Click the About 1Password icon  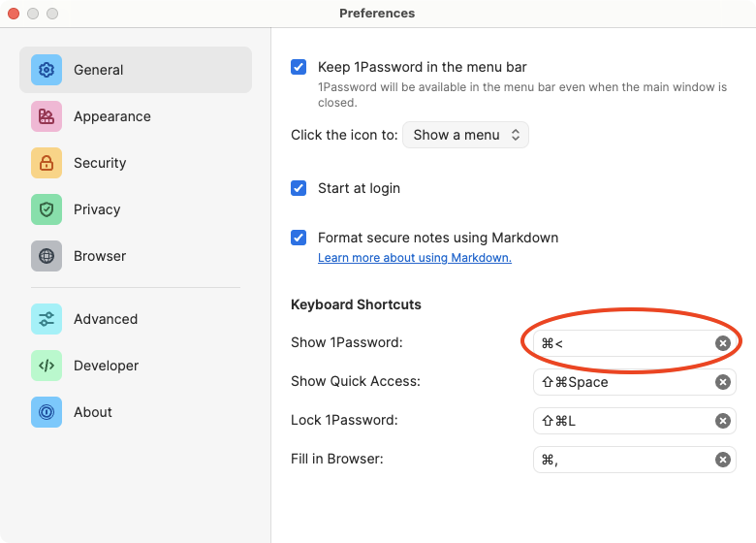pyautogui.click(x=47, y=412)
